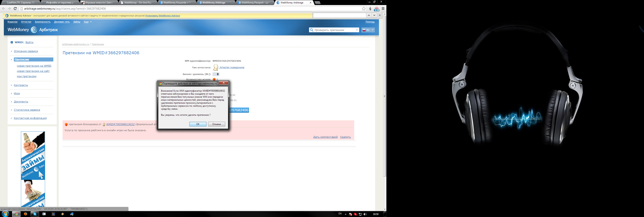Open the treble clef music extension

370,8
